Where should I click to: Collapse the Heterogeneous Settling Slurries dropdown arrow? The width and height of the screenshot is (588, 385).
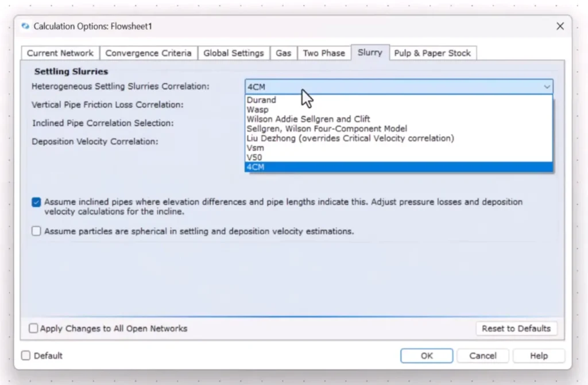click(546, 87)
